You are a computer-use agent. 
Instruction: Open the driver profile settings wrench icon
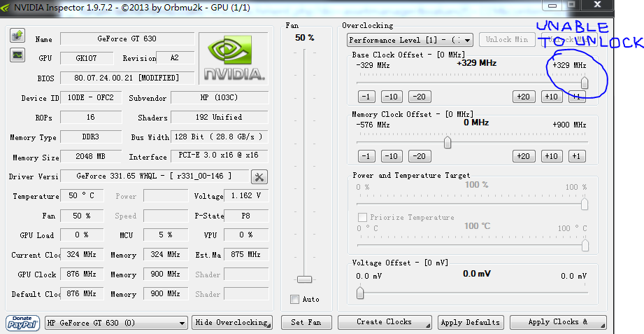point(259,177)
